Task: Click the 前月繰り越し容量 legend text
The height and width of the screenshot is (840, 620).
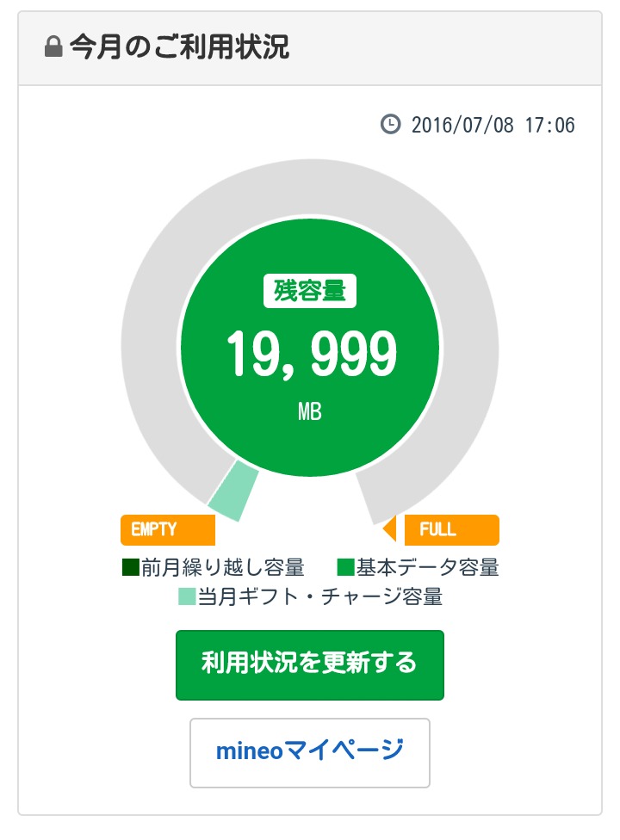Action: [x=223, y=567]
